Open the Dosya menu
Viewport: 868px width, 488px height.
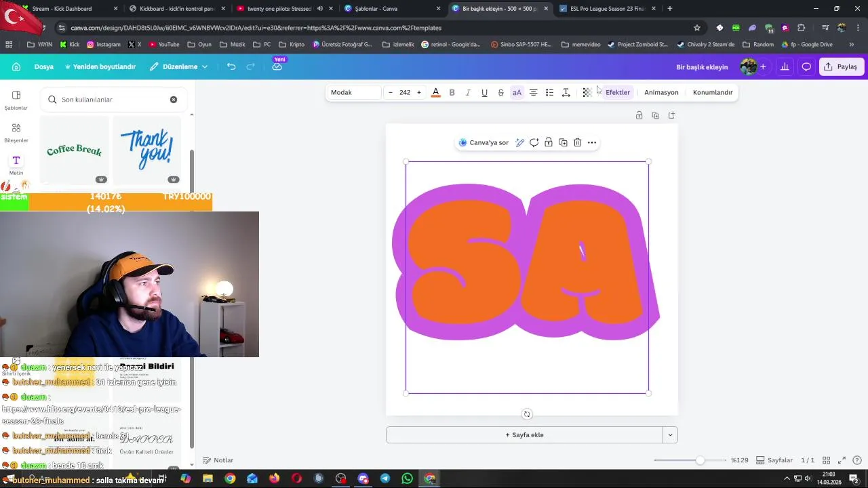44,66
